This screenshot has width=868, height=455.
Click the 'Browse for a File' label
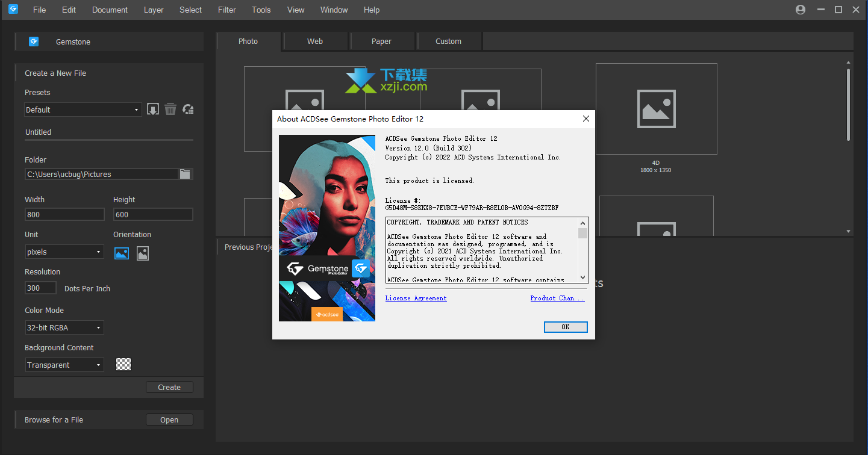coord(54,420)
